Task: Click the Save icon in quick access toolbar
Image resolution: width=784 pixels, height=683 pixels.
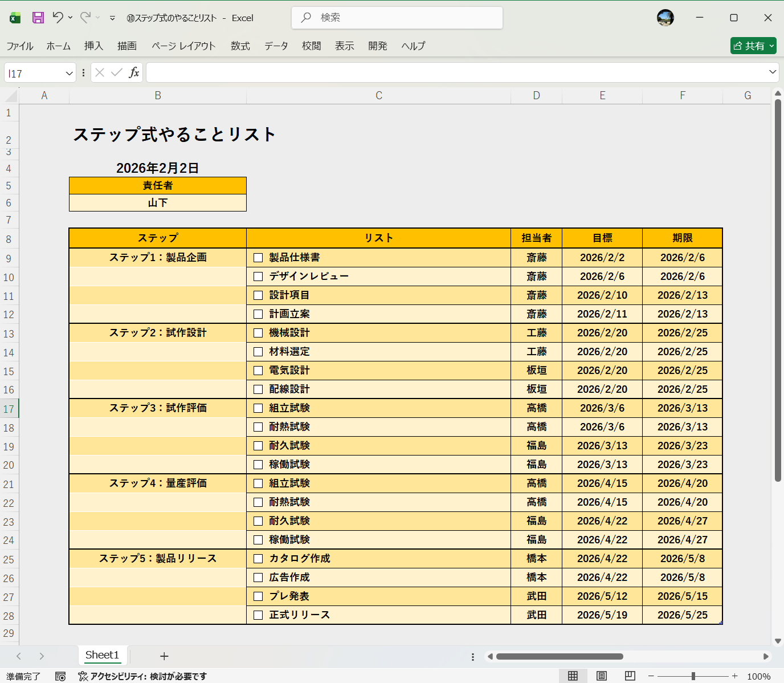Action: (x=38, y=18)
